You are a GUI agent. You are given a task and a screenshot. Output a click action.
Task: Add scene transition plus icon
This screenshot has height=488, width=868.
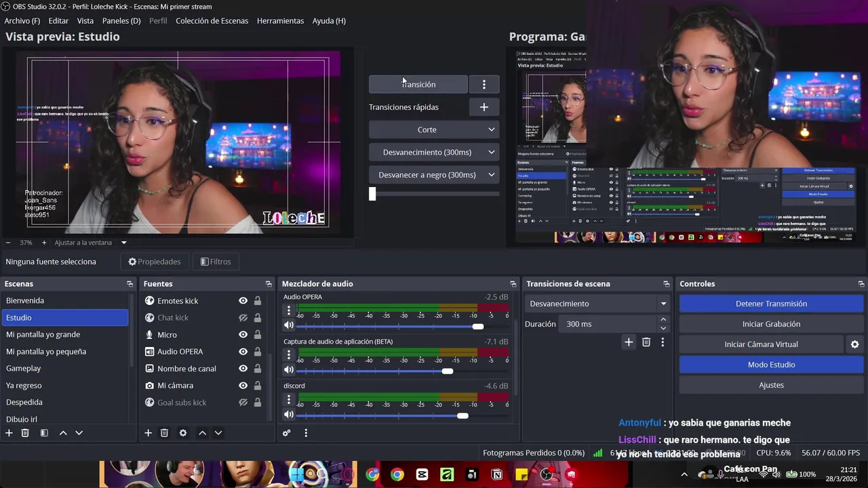click(629, 342)
